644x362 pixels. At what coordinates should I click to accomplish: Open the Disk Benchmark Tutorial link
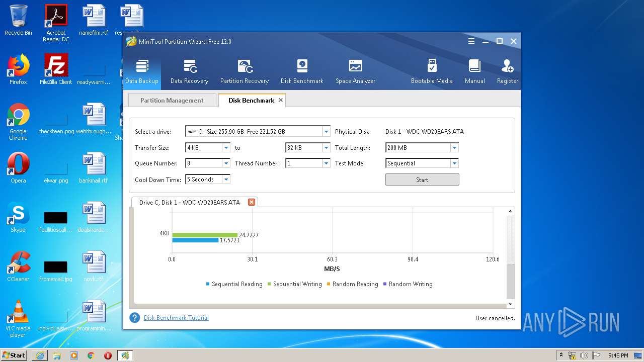tap(176, 318)
